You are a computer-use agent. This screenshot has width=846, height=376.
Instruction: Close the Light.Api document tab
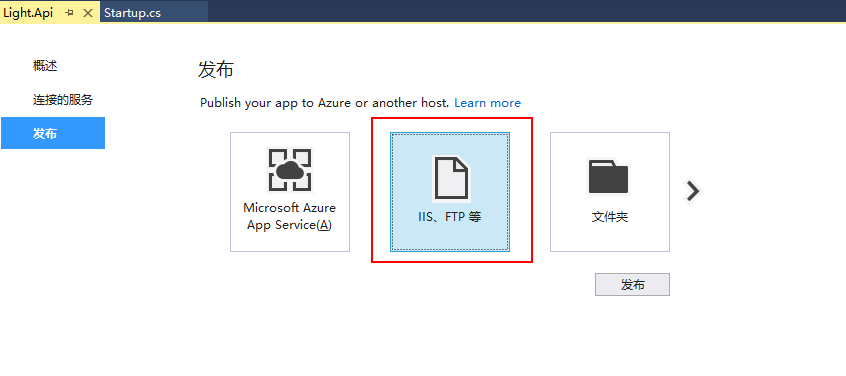click(88, 13)
